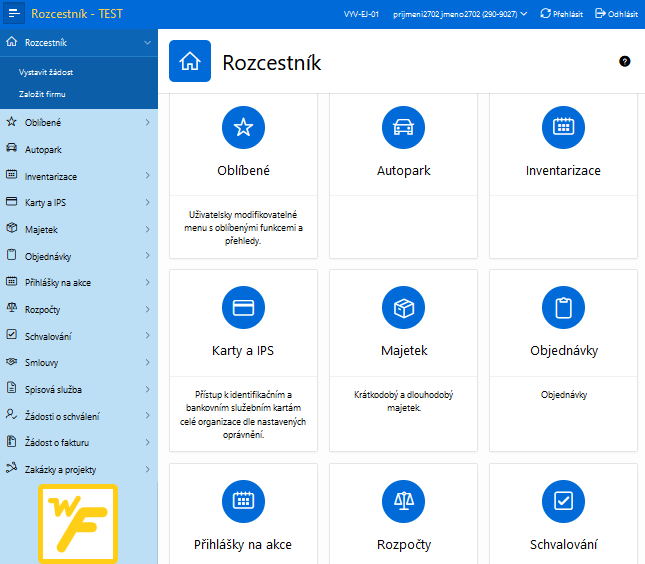Click the sidebar home icon next to Rozcestník
Viewport: 645px width, 564px height.
12,42
